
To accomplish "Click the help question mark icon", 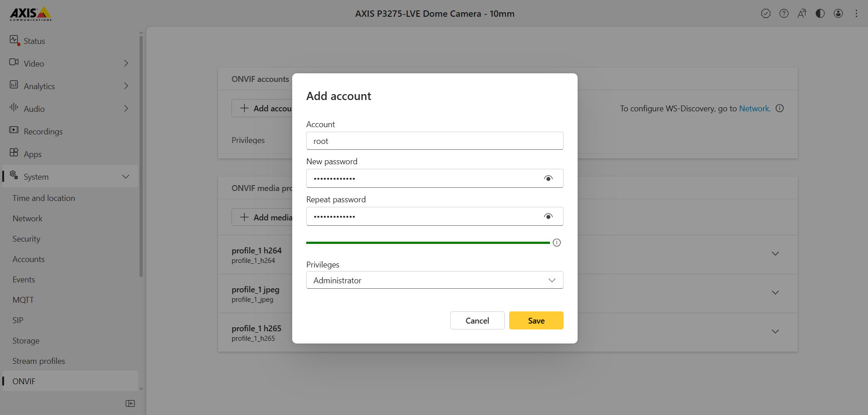I will tap(784, 14).
